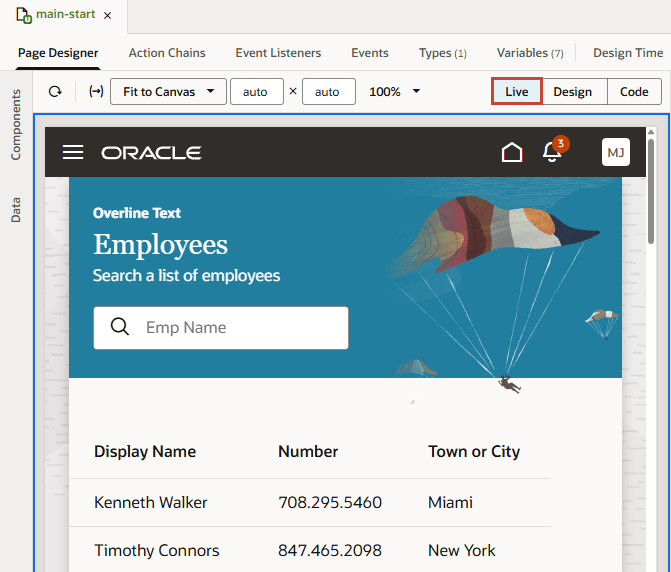Viewport: 671px width, 572px height.
Task: Select the Variables tab
Action: pos(529,53)
